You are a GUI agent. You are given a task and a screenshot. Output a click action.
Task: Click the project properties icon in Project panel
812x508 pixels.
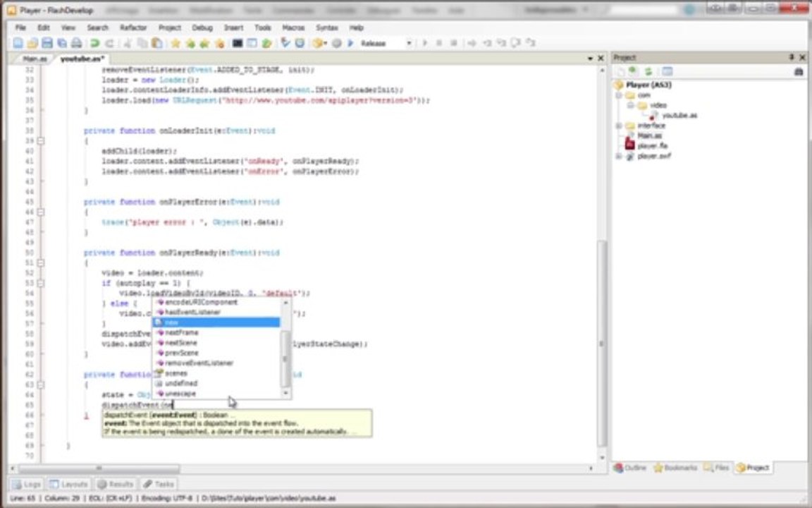point(667,71)
